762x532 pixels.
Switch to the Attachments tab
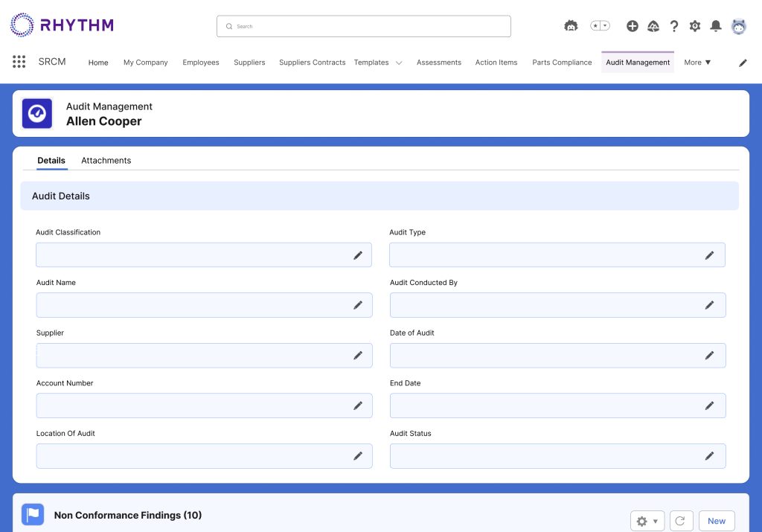106,161
